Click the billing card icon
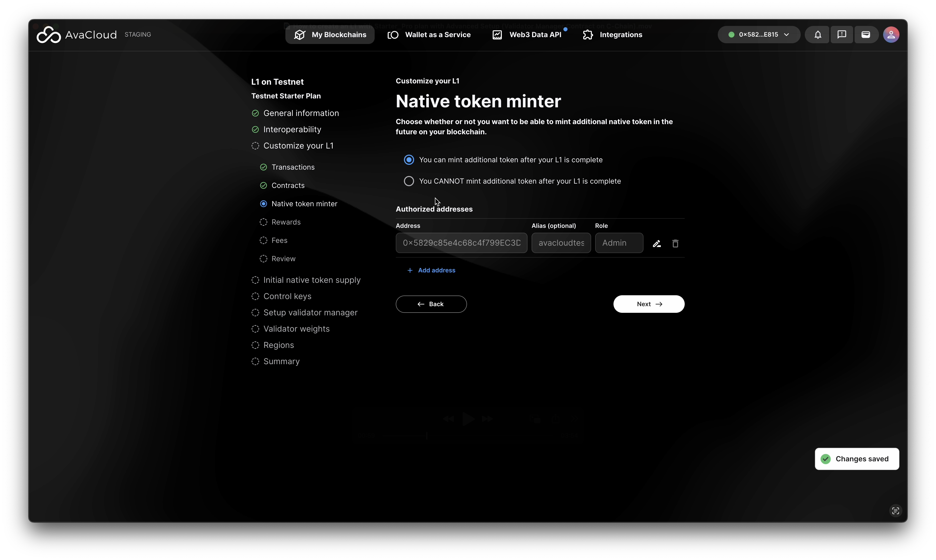936x560 pixels. [866, 35]
